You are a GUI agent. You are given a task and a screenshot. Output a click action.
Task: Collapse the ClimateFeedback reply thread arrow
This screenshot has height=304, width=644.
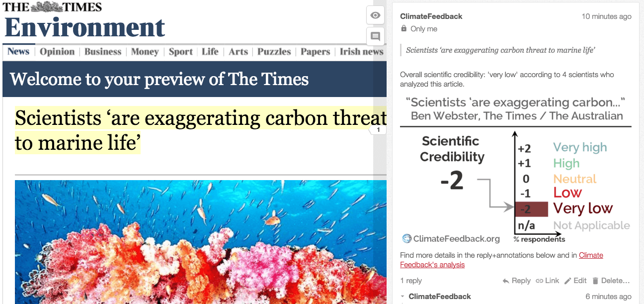(x=403, y=297)
